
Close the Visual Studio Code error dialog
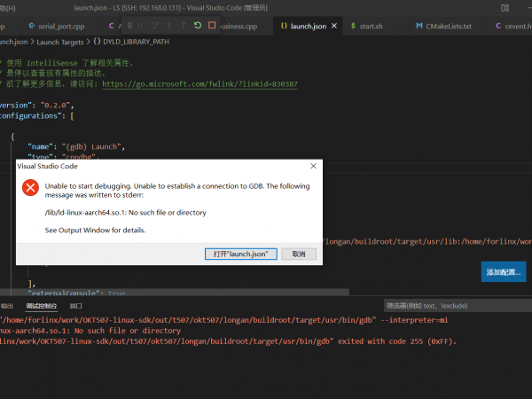tap(314, 166)
